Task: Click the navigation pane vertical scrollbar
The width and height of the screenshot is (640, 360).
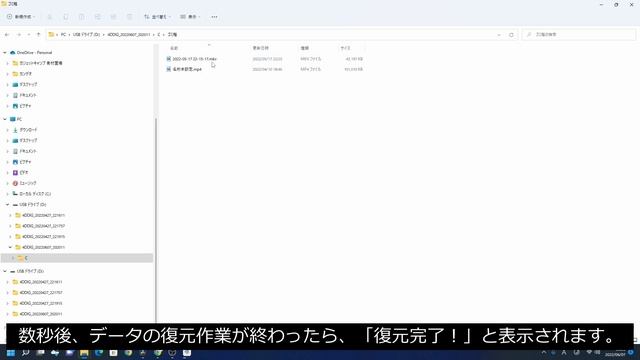Action: [x=155, y=220]
